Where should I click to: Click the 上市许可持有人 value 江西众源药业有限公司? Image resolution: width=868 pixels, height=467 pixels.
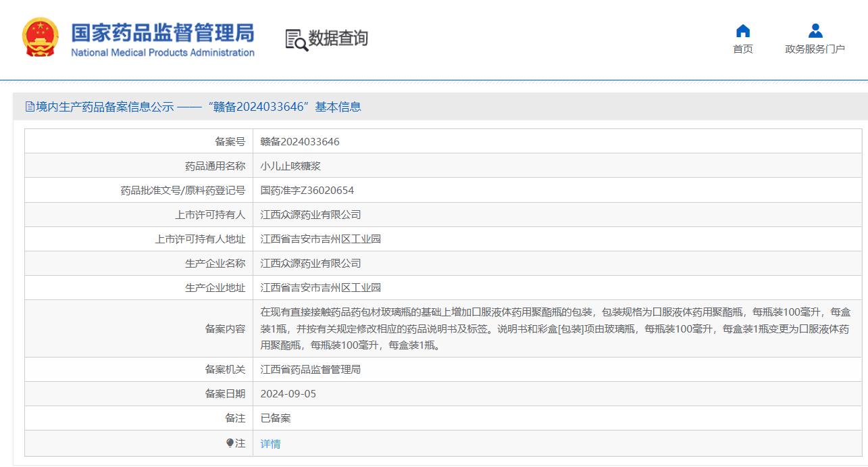tap(311, 215)
